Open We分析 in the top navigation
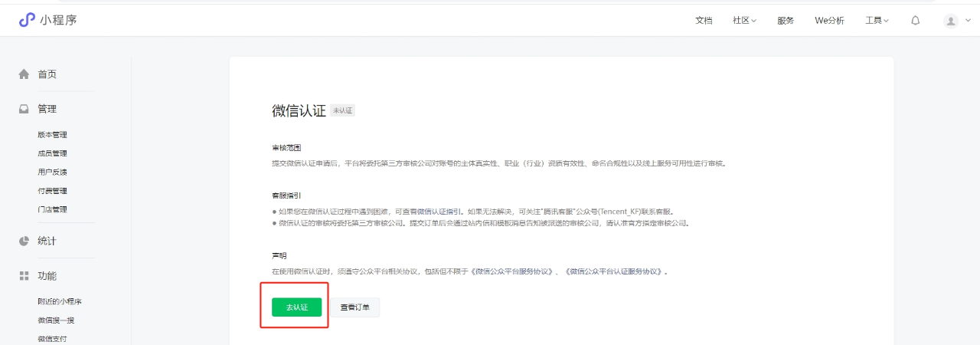Viewport: 980px width, 345px height. coord(829,21)
